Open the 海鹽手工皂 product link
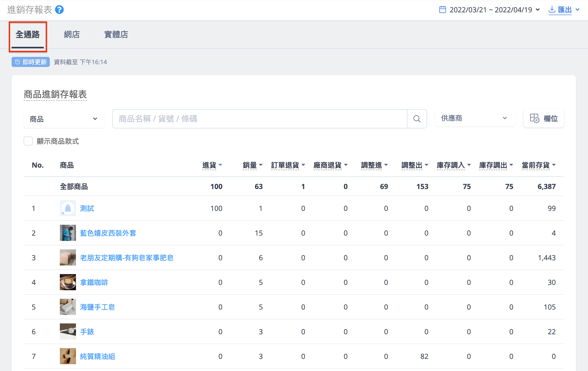Viewport: 588px width, 371px height. [x=98, y=307]
